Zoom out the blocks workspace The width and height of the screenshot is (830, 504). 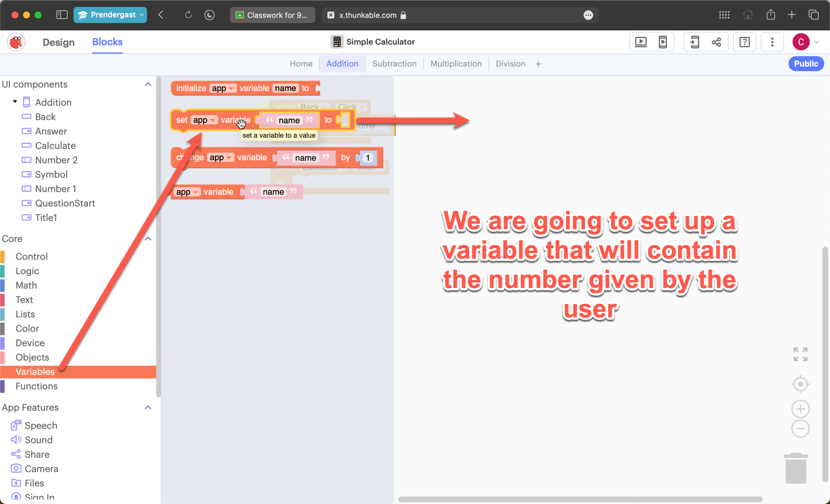click(x=800, y=429)
